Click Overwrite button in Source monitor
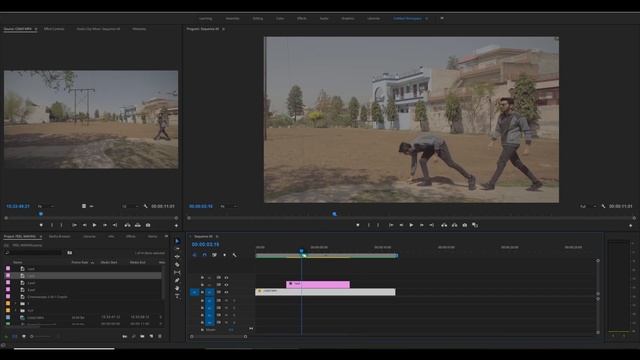The width and height of the screenshot is (640, 360). pos(138,225)
